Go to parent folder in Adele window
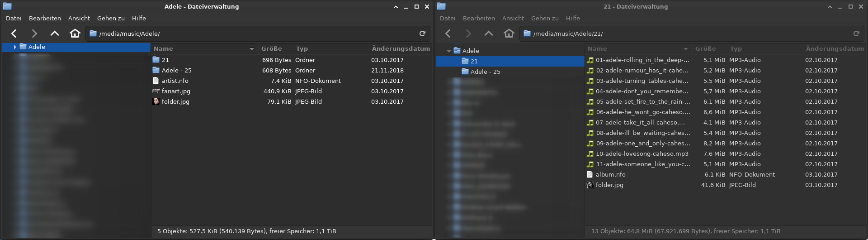This screenshot has width=868, height=240. pos(55,34)
